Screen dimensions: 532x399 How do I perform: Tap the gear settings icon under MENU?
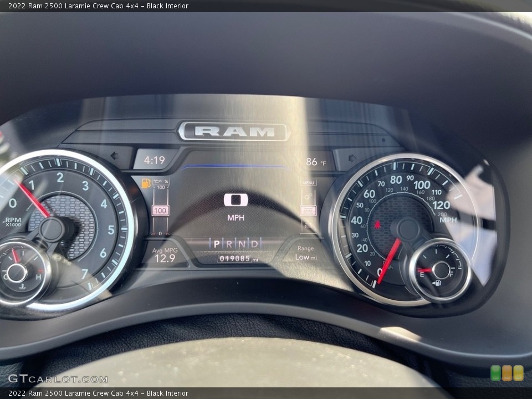click(x=308, y=197)
